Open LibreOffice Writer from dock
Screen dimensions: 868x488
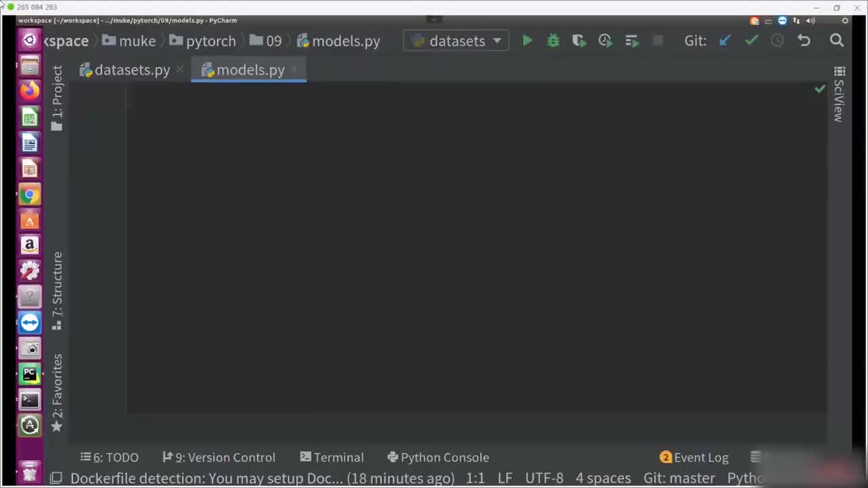[29, 143]
